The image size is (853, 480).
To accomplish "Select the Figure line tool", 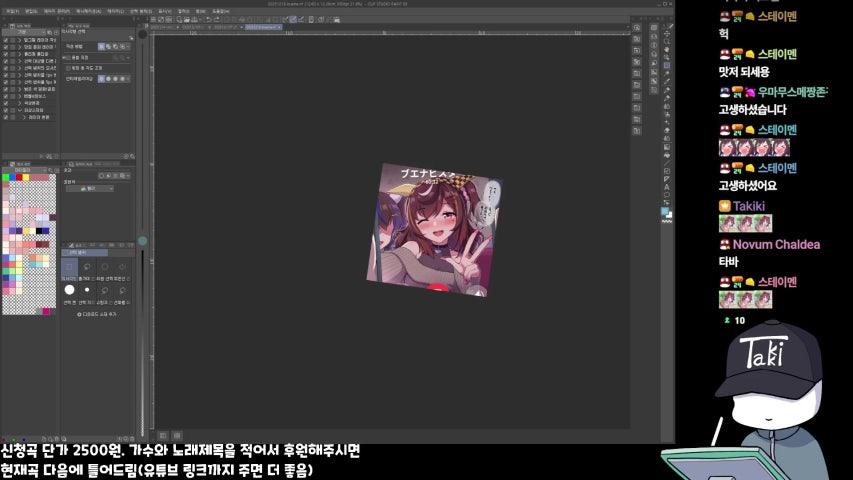I will point(666,163).
